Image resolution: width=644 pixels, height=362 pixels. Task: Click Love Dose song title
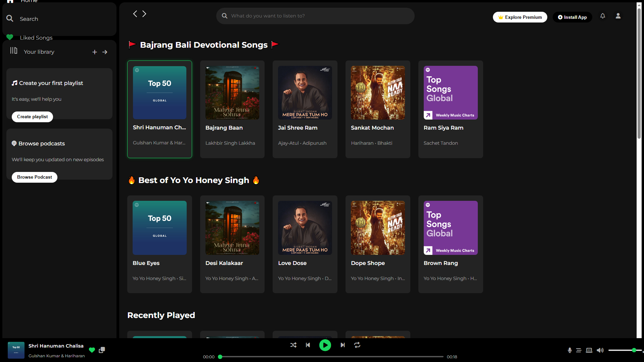tap(292, 263)
